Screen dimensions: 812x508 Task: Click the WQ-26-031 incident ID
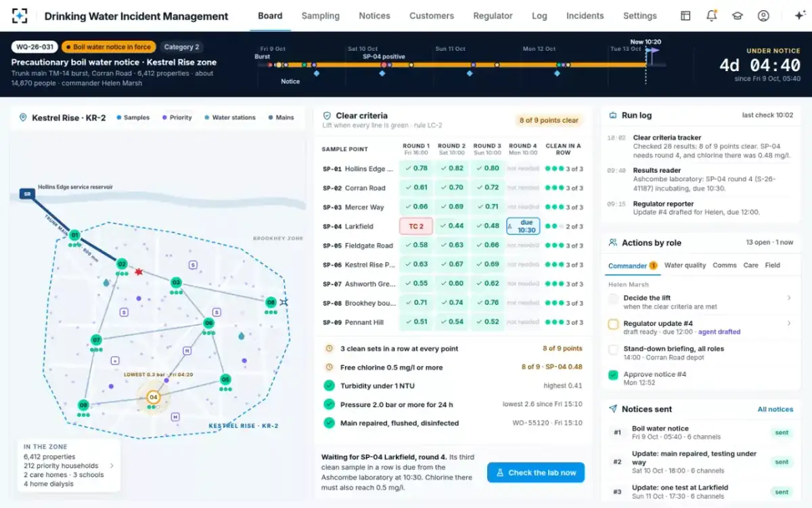tap(34, 47)
